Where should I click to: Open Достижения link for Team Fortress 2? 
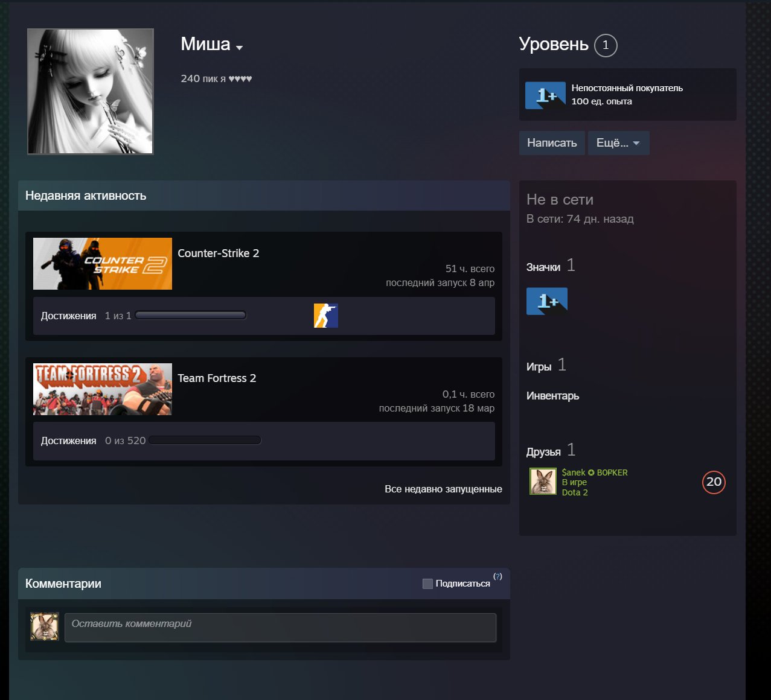pos(69,441)
